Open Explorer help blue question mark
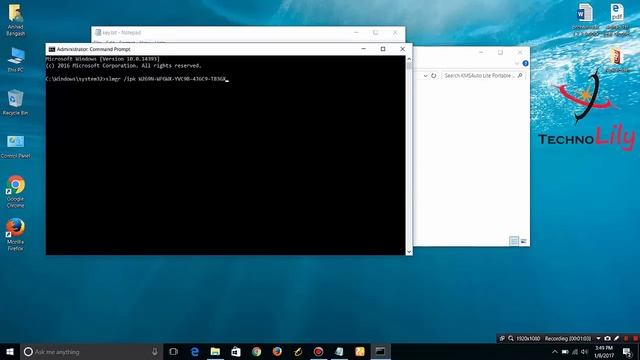 point(525,63)
